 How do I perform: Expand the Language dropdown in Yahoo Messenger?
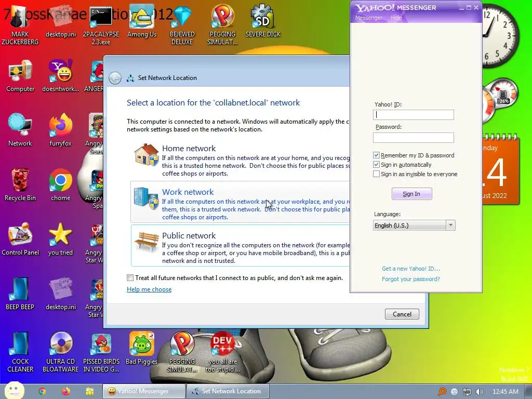click(450, 225)
